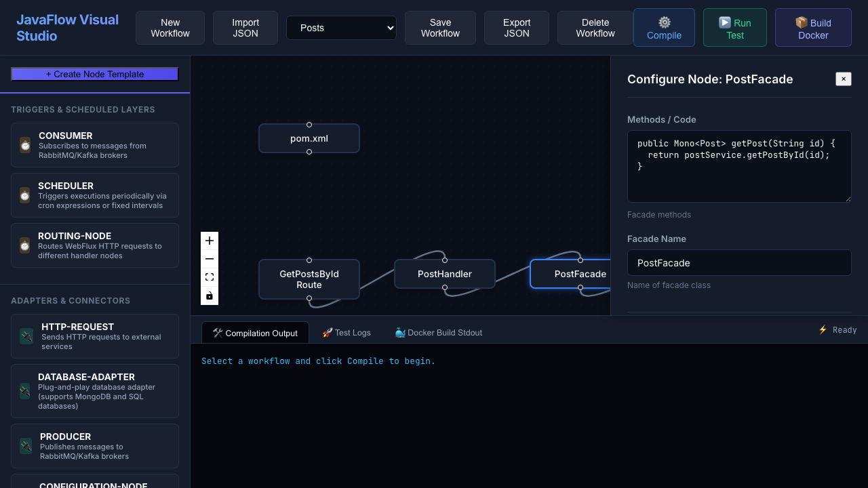Click Export JSON button

(x=517, y=28)
